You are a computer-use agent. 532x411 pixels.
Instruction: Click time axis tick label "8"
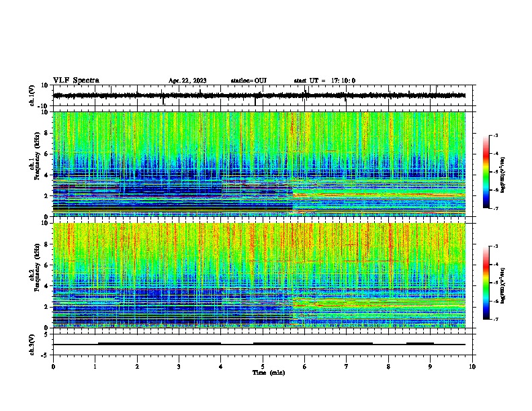click(x=388, y=367)
